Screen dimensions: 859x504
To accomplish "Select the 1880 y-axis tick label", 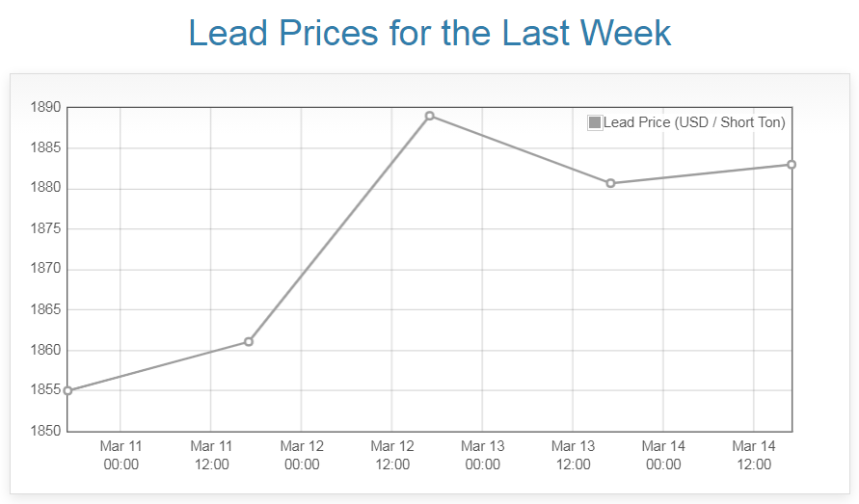I will (45, 188).
